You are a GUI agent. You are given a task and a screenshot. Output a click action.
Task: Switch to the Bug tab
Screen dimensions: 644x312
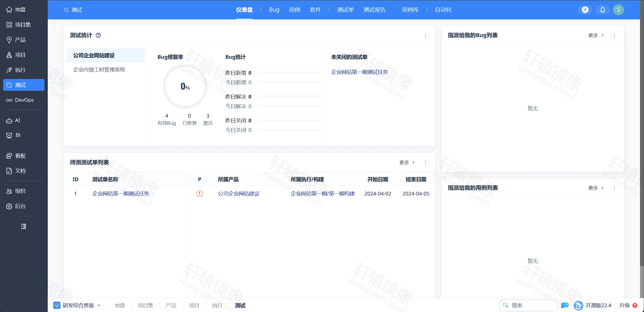tap(274, 10)
